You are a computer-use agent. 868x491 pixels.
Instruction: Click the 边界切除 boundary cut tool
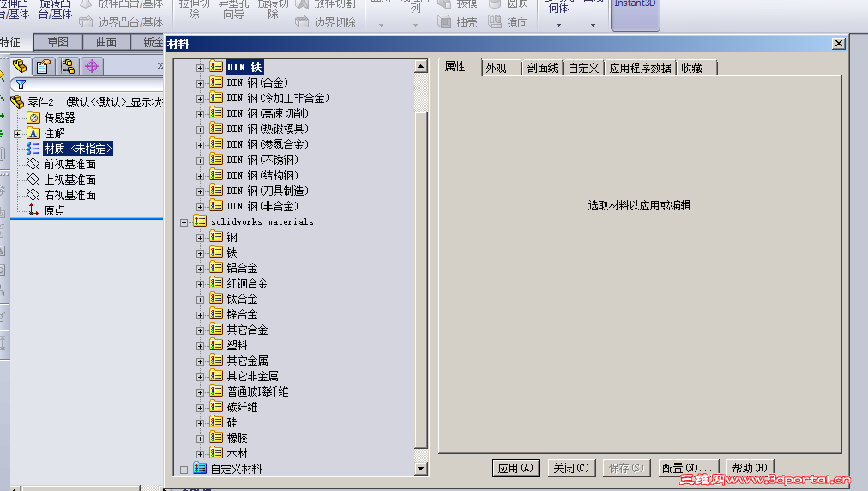tap(326, 22)
